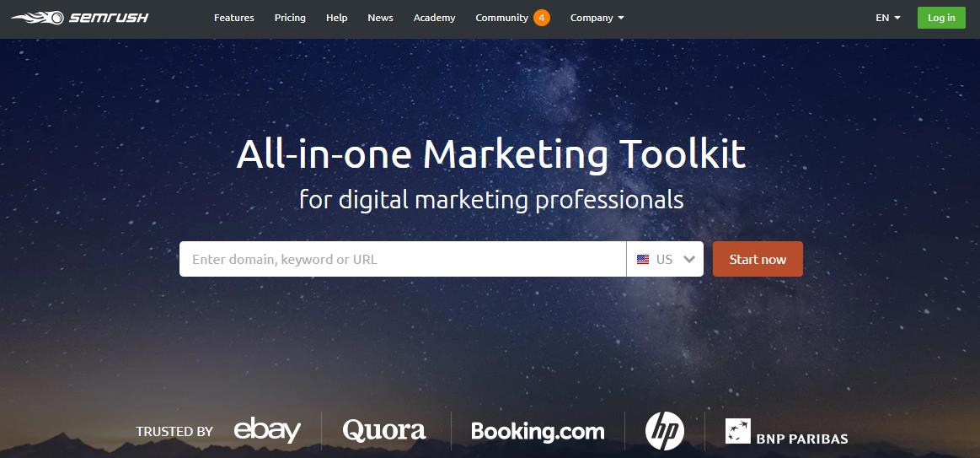
Task: Open the Help section
Action: click(x=336, y=18)
